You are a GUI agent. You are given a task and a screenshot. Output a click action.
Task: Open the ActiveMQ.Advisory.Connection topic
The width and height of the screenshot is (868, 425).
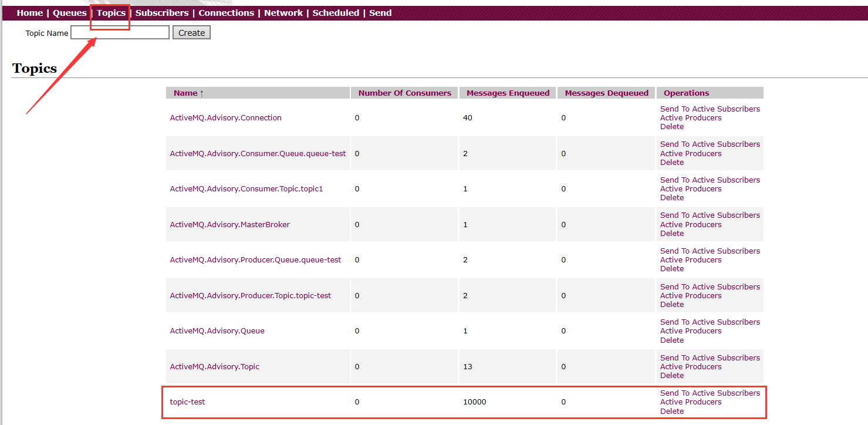point(225,118)
